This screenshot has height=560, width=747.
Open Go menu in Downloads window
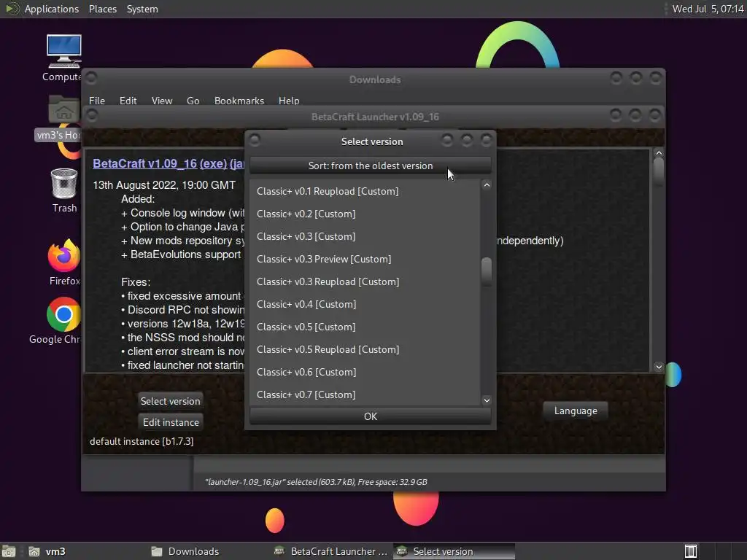193,101
